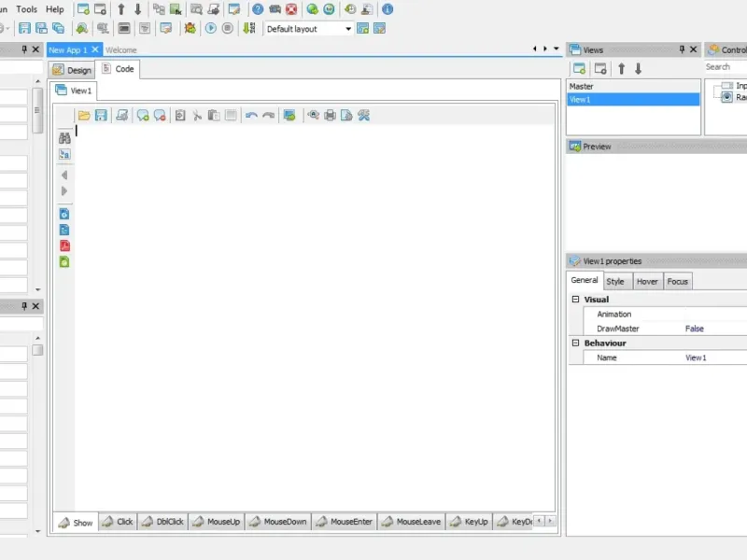Toggle the pin on the Views panel
Viewport: 747px width, 560px height.
[x=682, y=49]
